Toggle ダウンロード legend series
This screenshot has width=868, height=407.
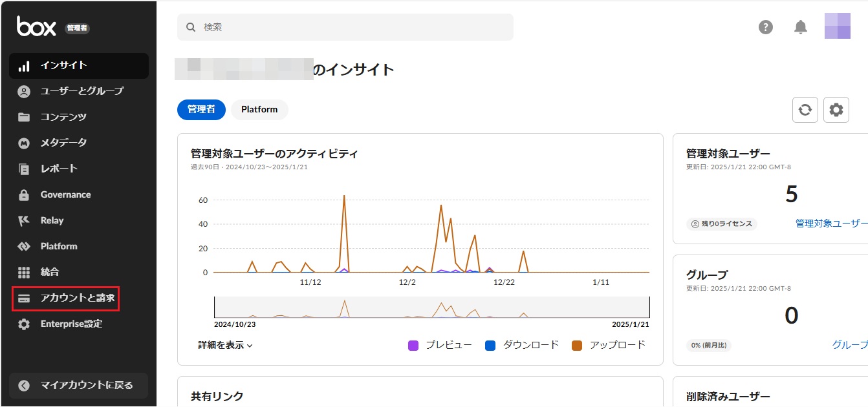point(522,345)
